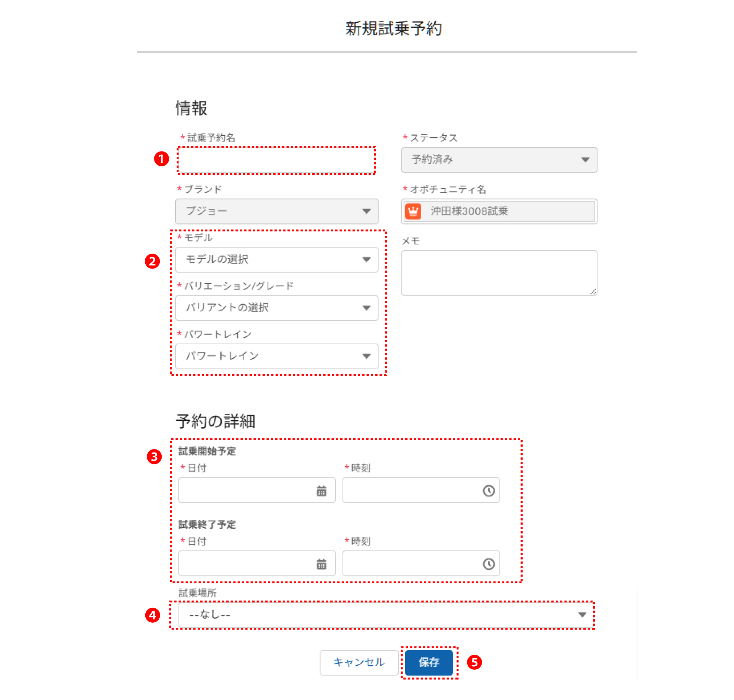
Task: Click the ステータス dropdown arrow
Action: (x=585, y=160)
